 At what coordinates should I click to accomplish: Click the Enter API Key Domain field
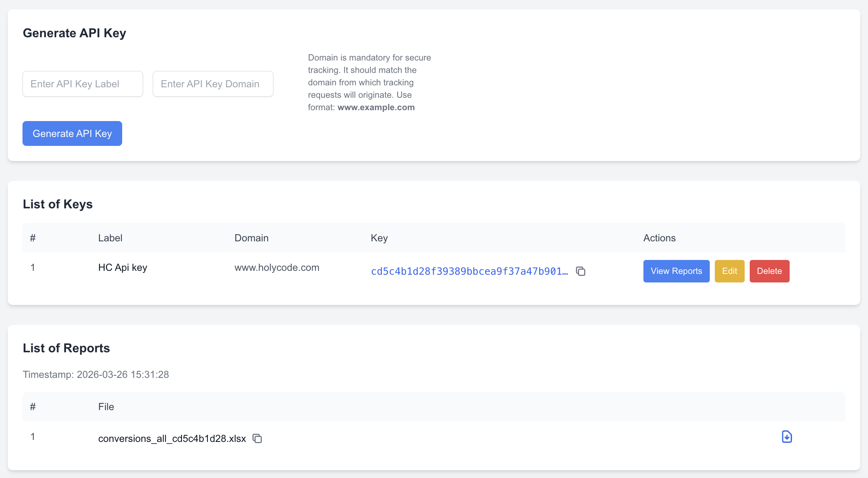213,84
